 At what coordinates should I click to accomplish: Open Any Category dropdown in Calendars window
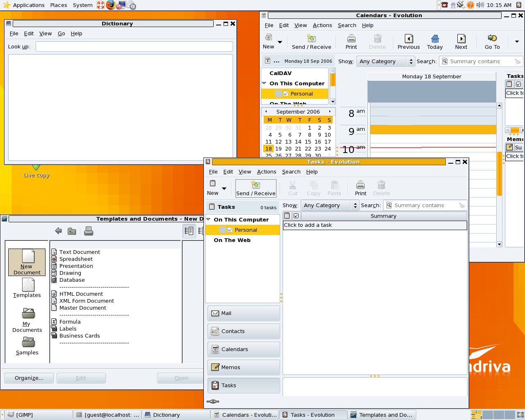tap(386, 61)
